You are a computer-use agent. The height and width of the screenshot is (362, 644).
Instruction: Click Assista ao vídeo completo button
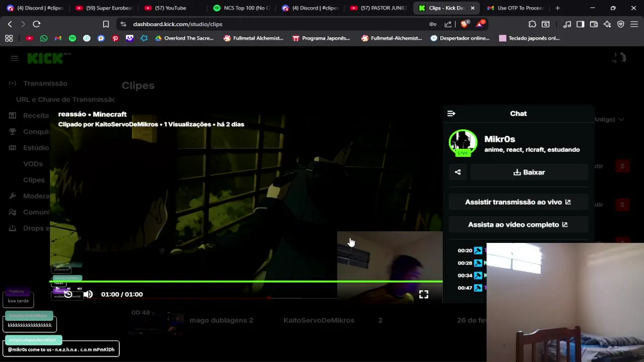518,225
